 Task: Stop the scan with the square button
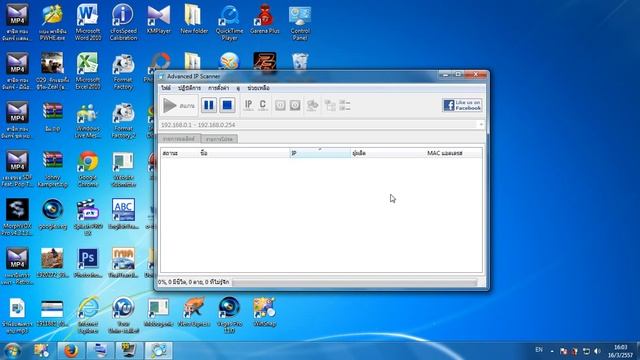(227, 105)
